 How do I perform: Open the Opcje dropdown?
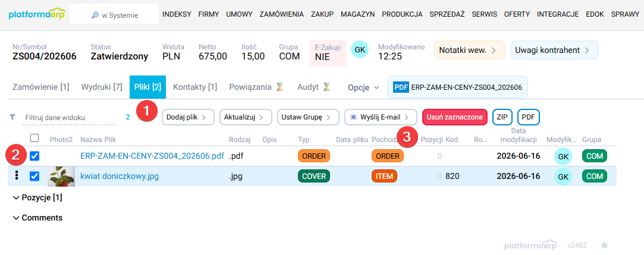click(x=363, y=87)
